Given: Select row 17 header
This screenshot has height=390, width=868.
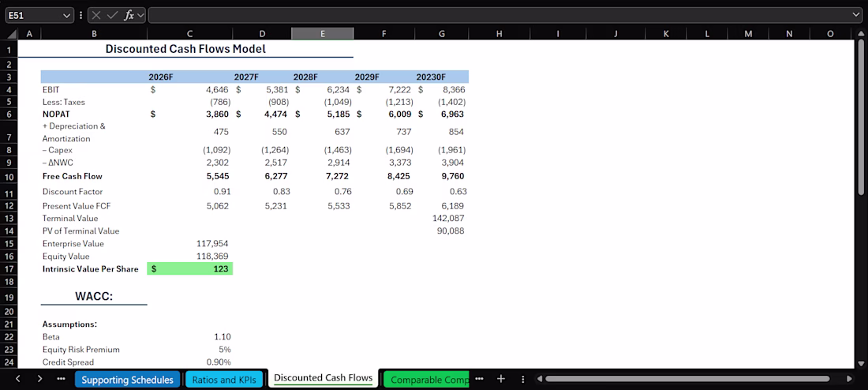Looking at the screenshot, I should (x=9, y=268).
